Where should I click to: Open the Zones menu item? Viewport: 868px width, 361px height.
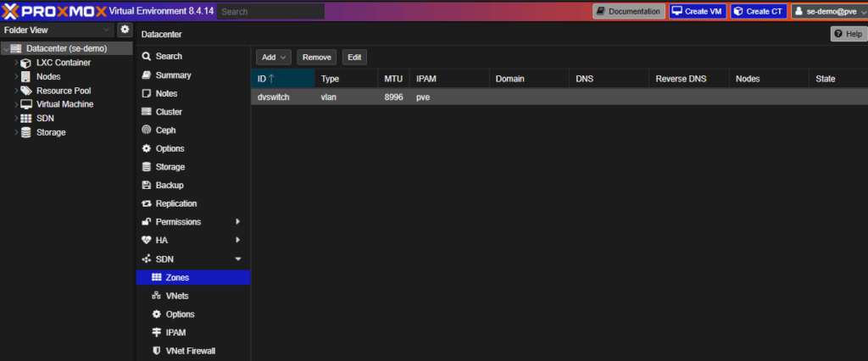[193, 277]
